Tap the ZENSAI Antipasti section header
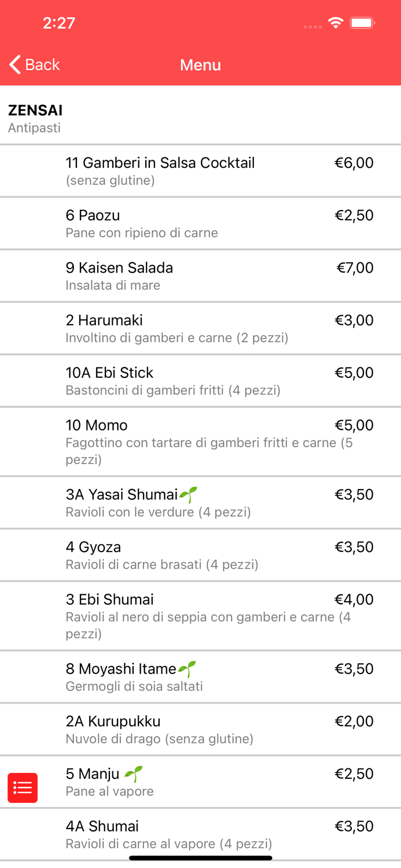Image resolution: width=401 pixels, height=868 pixels. [35, 118]
